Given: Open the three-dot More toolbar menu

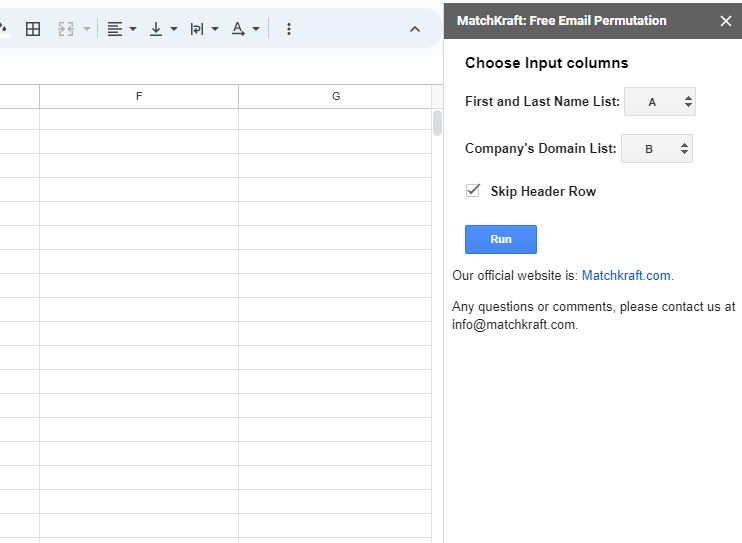Looking at the screenshot, I should [x=289, y=29].
